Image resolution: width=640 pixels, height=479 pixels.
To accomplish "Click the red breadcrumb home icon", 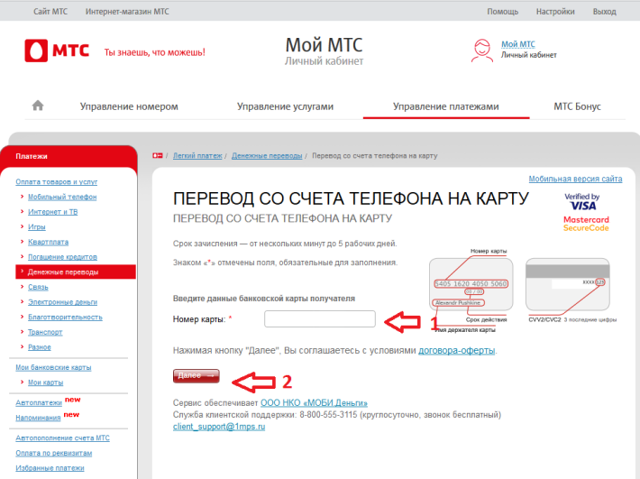I will click(158, 155).
